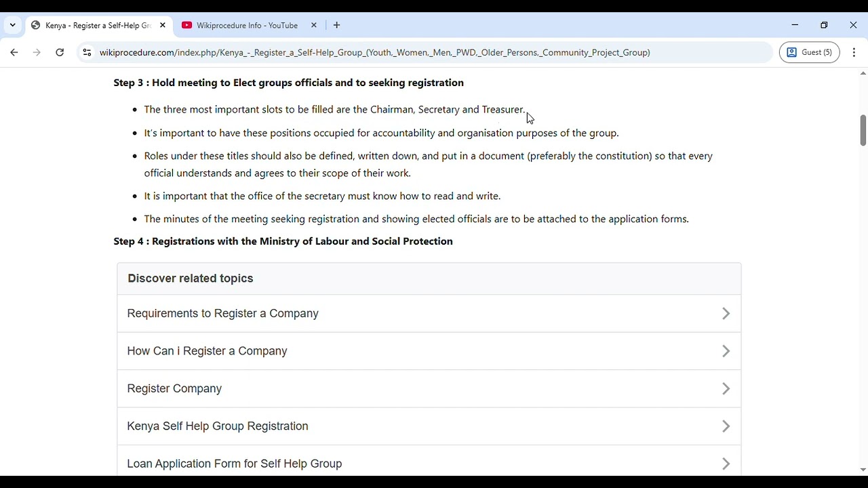
Task: Open Loan Application Form for Self Help Group
Action: (234, 464)
